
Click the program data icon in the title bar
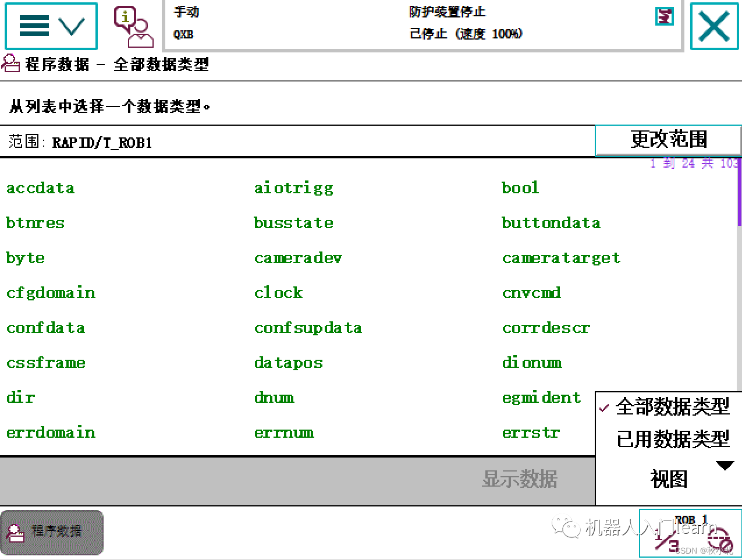(10, 64)
